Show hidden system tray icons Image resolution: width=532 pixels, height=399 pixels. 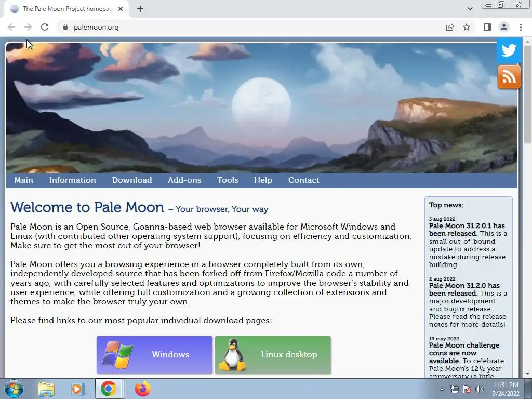(442, 389)
